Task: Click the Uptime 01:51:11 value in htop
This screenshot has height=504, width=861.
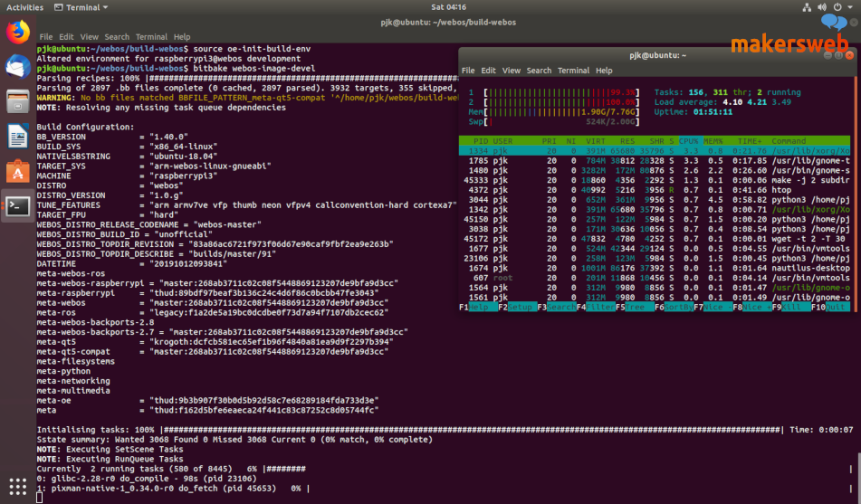Action: 713,112
